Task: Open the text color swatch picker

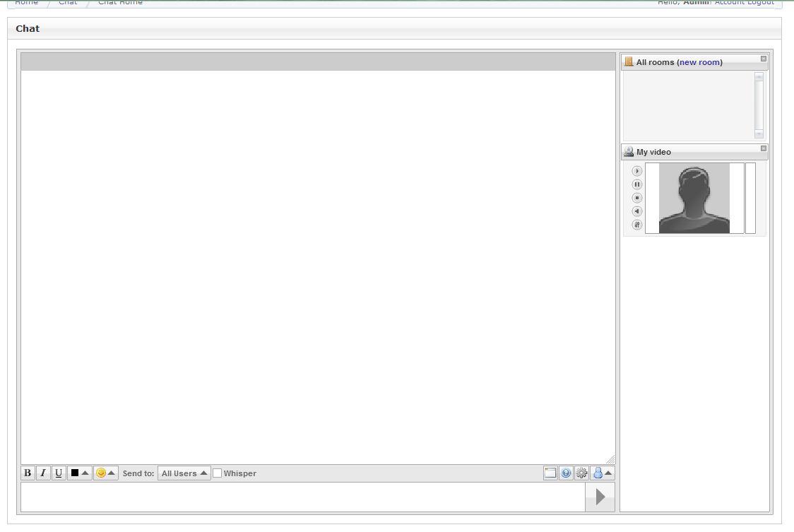Action: click(79, 473)
